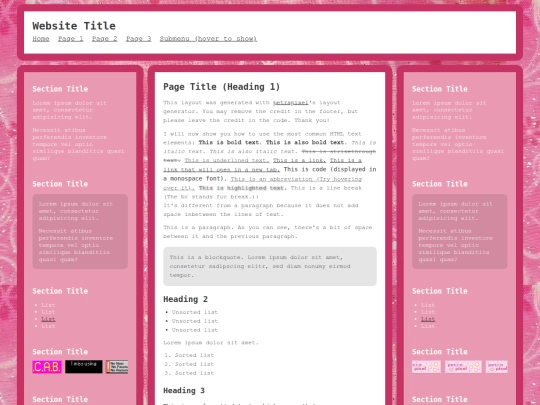Click the gray 'No Music No Frames' badge

pyautogui.click(x=117, y=367)
